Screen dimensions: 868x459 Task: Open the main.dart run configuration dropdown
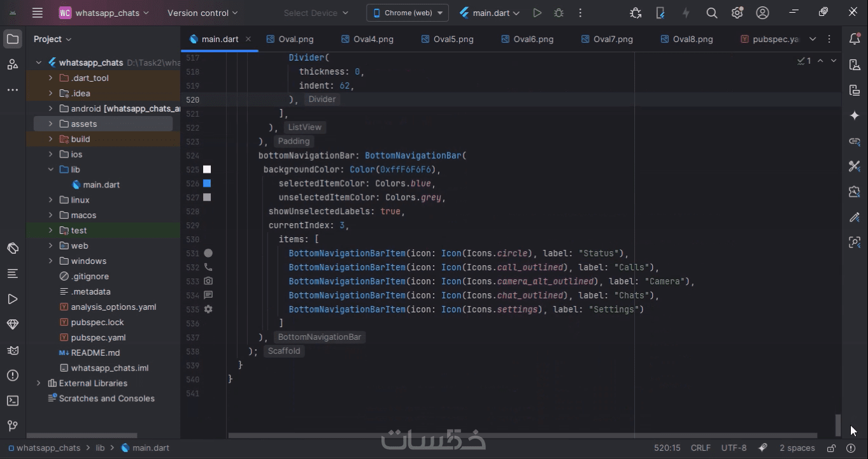click(x=489, y=13)
